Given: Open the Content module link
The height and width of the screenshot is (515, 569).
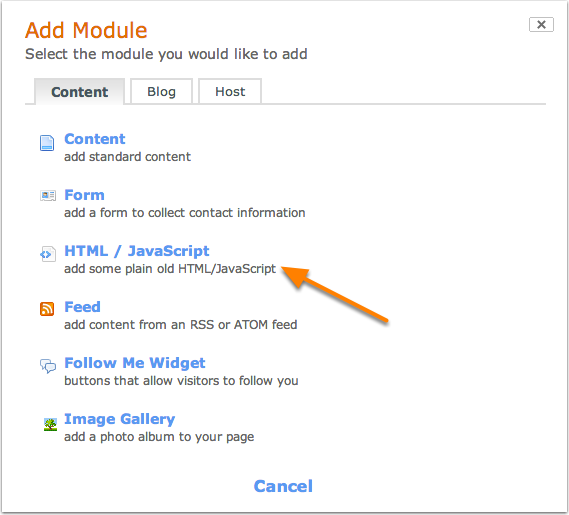Looking at the screenshot, I should click(95, 139).
